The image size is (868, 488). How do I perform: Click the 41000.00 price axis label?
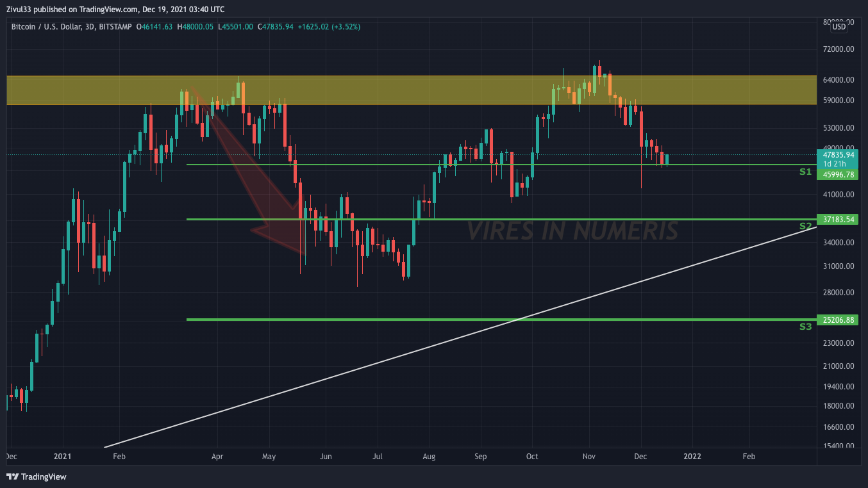(x=839, y=194)
